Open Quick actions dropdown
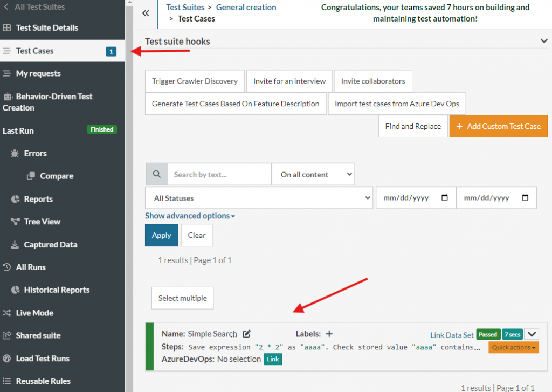 [514, 348]
